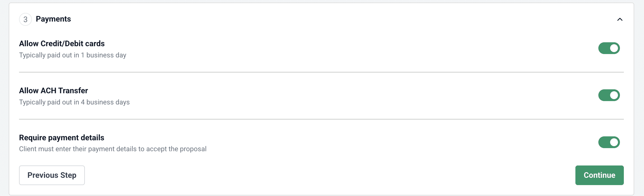
Task: Click the "Client must enter their payment details" description
Action: (113, 149)
